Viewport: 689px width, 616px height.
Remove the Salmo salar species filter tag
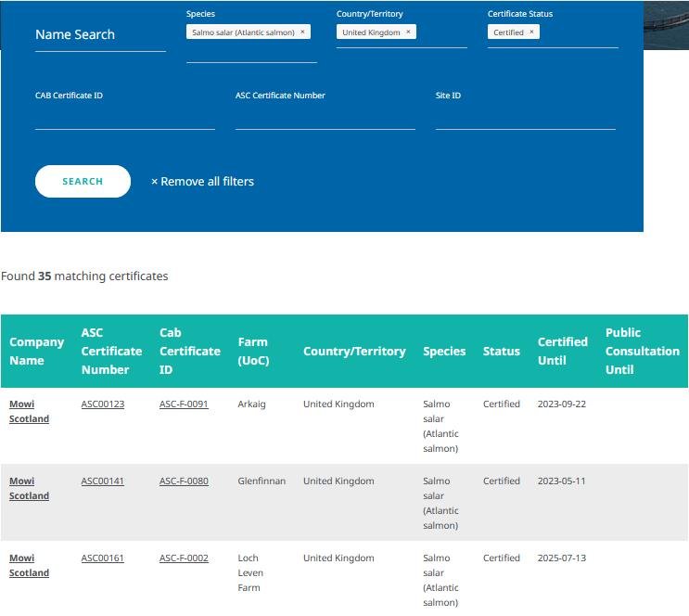click(x=302, y=32)
